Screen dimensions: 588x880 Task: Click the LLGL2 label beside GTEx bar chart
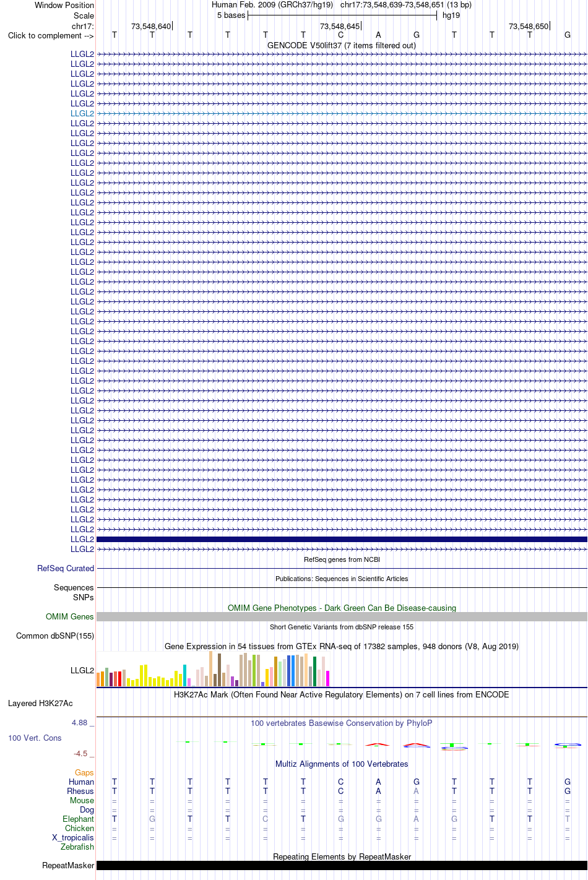pyautogui.click(x=82, y=670)
